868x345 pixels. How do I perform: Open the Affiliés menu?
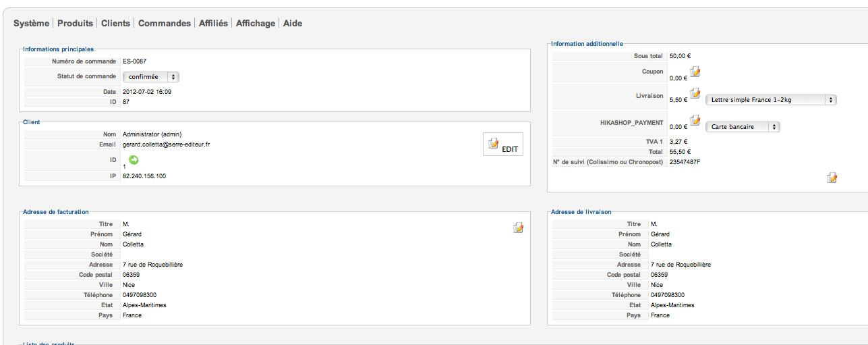pyautogui.click(x=213, y=23)
